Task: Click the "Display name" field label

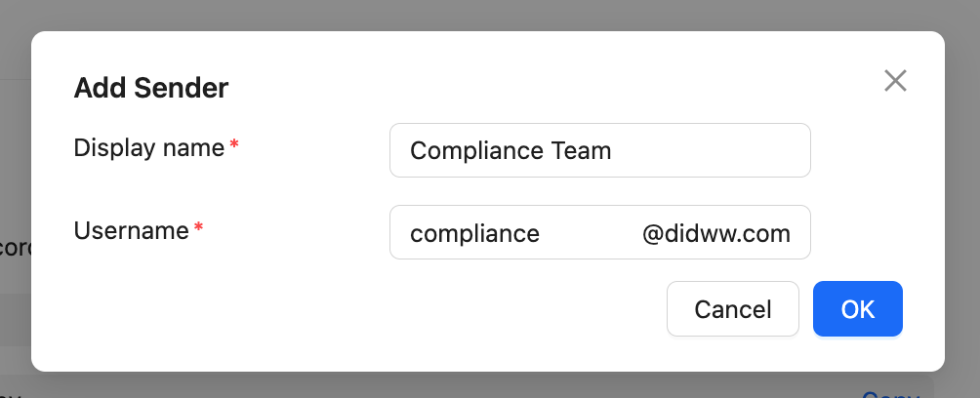Action: click(x=149, y=148)
